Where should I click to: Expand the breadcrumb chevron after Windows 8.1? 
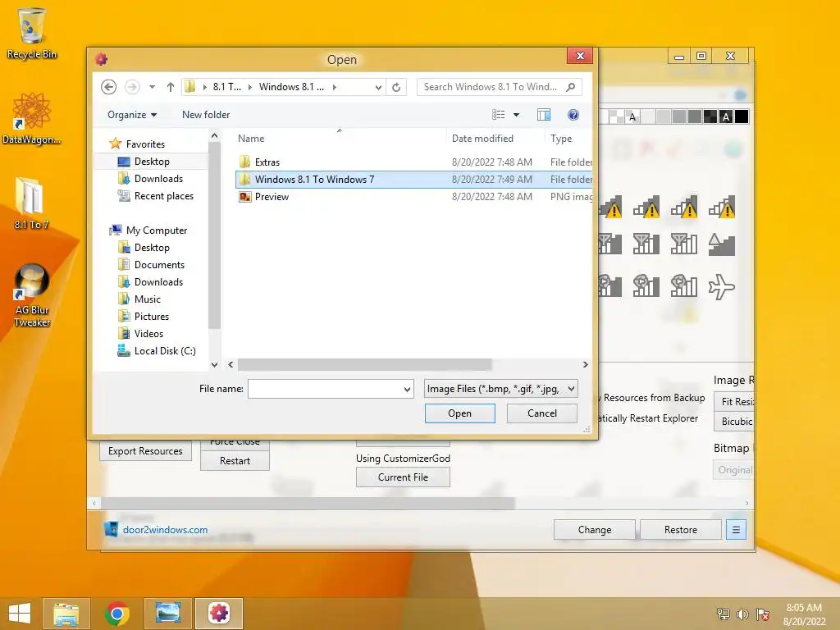pos(335,87)
